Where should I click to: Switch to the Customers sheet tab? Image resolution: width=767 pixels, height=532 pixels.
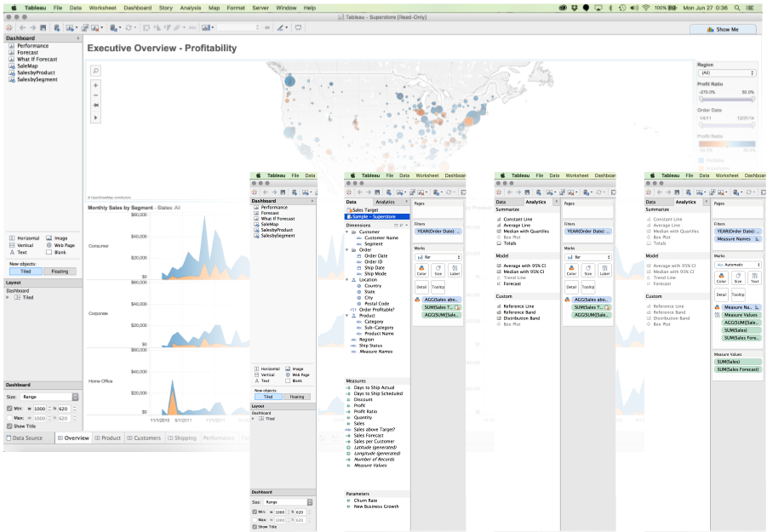[x=144, y=438]
